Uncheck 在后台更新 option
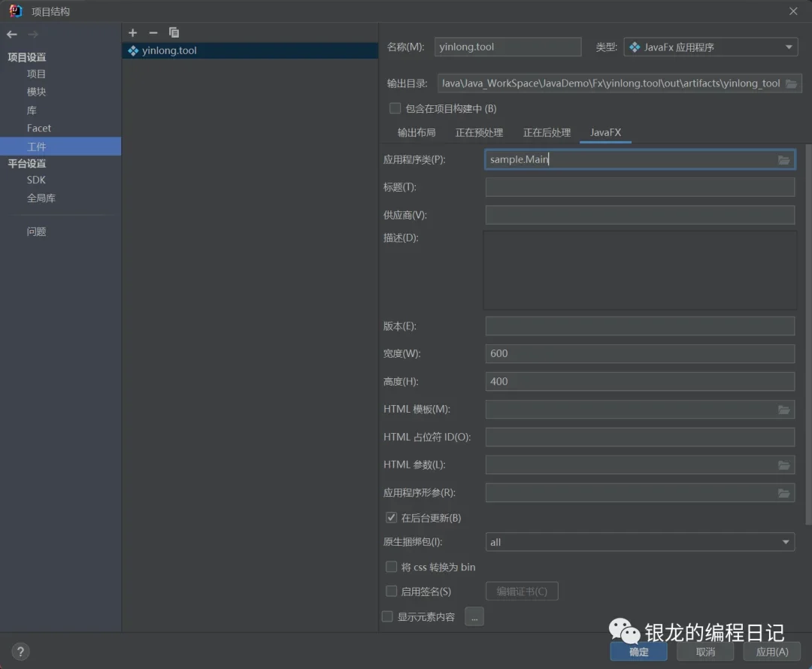Screen dimensions: 812x669 pyautogui.click(x=391, y=517)
